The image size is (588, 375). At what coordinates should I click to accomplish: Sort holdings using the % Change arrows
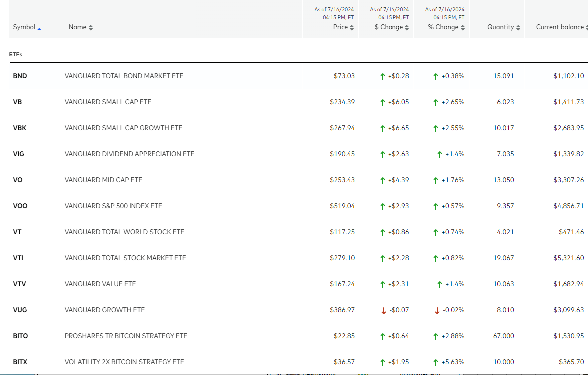click(x=463, y=28)
